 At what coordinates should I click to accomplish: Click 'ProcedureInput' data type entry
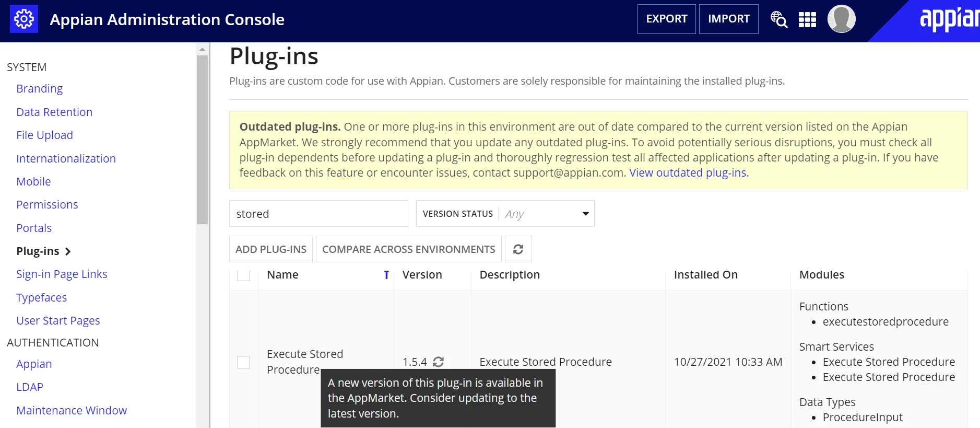point(863,418)
